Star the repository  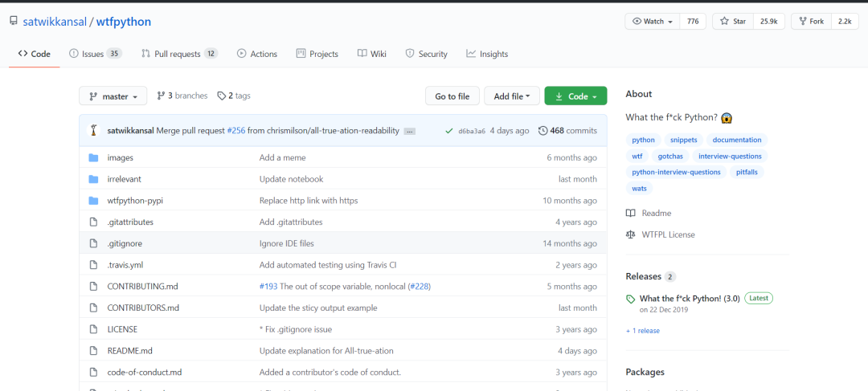tap(733, 22)
